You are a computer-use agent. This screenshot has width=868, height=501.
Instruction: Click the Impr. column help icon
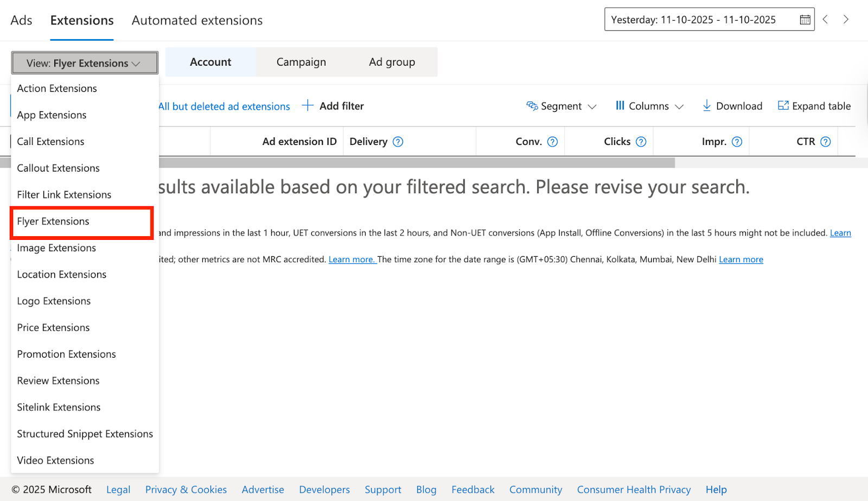coord(737,142)
